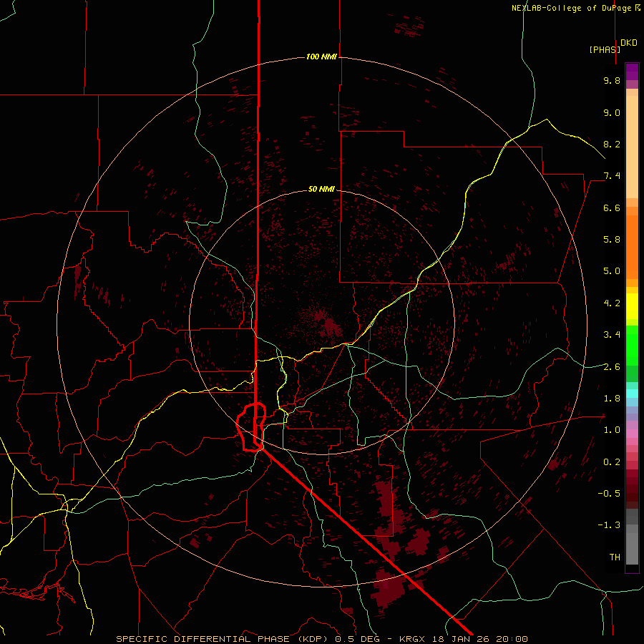Click the 50 NMI range ring label
The width and height of the screenshot is (644, 644).
point(321,190)
